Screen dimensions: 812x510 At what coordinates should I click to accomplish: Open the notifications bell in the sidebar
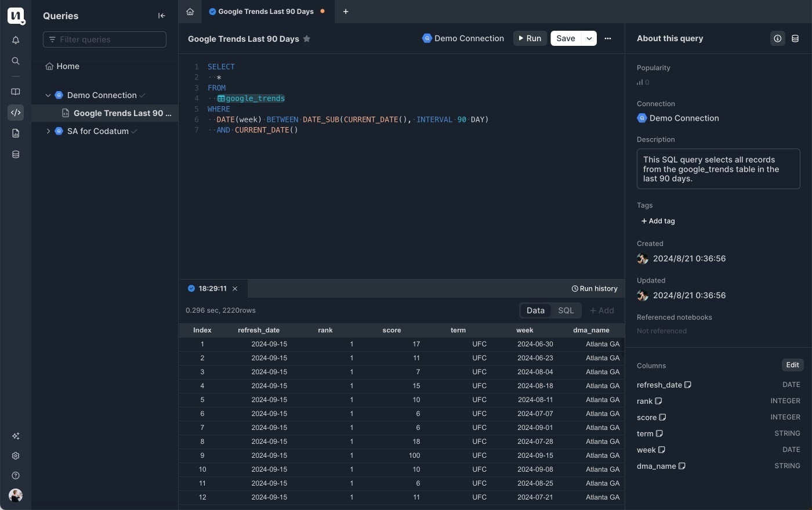click(x=16, y=39)
